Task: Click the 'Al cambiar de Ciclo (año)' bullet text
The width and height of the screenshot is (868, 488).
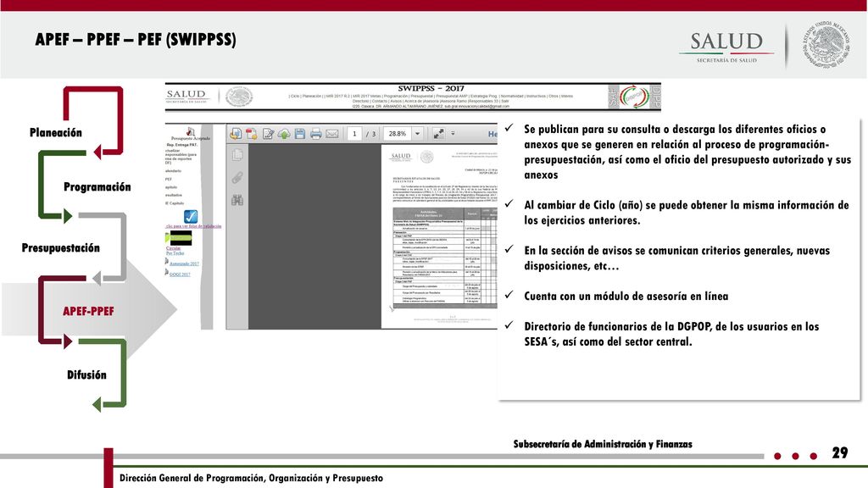Action: tap(687, 213)
